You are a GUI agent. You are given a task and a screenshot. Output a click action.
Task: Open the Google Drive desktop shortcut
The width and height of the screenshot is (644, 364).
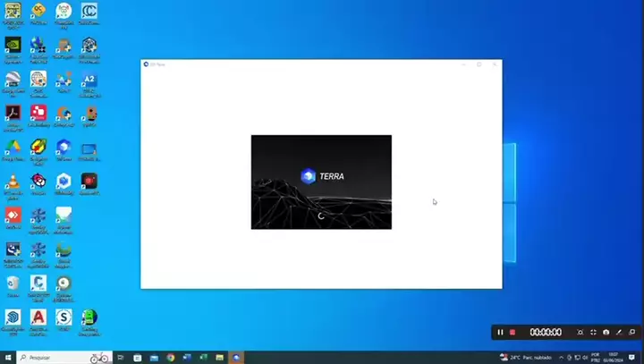coord(13,148)
